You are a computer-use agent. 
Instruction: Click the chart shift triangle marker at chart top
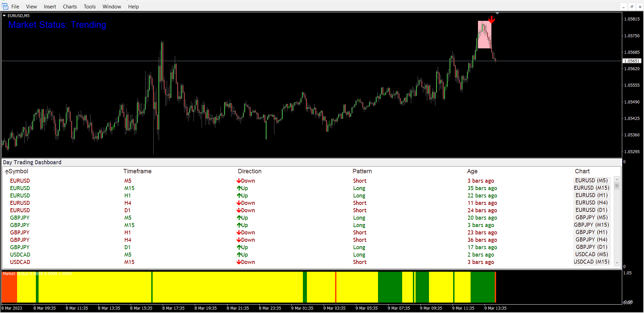(x=497, y=13)
